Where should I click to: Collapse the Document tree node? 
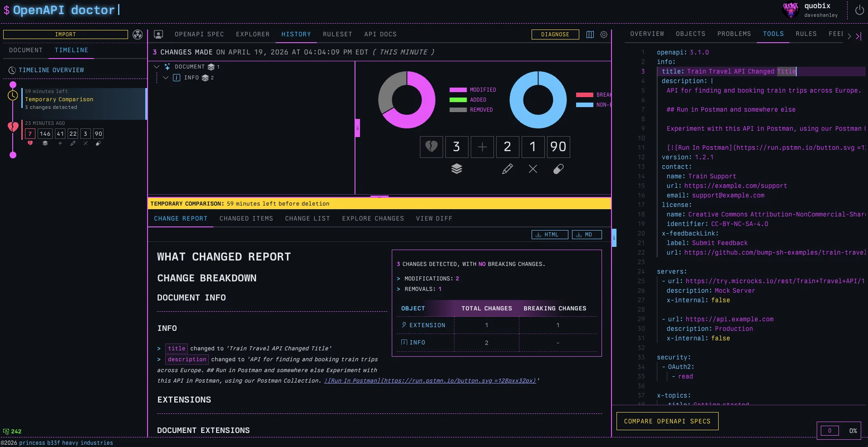(157, 67)
